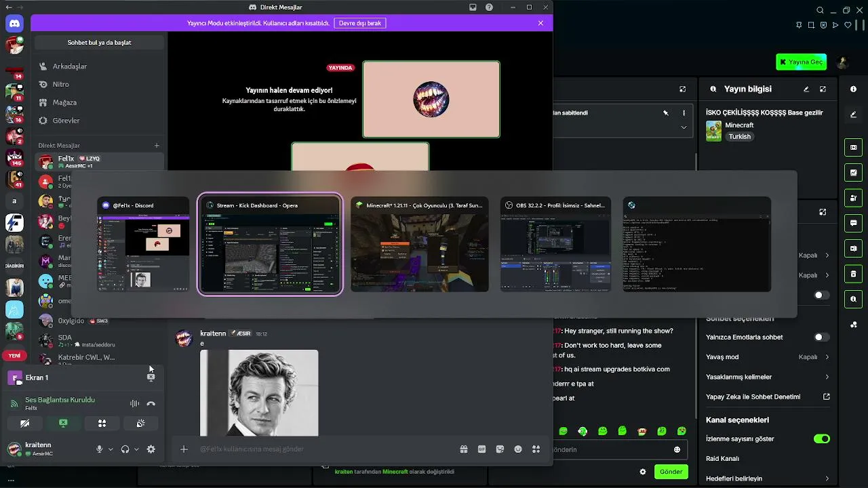Open Discord inbox icon in title bar
Screen dimensions: 868x488
[473, 7]
